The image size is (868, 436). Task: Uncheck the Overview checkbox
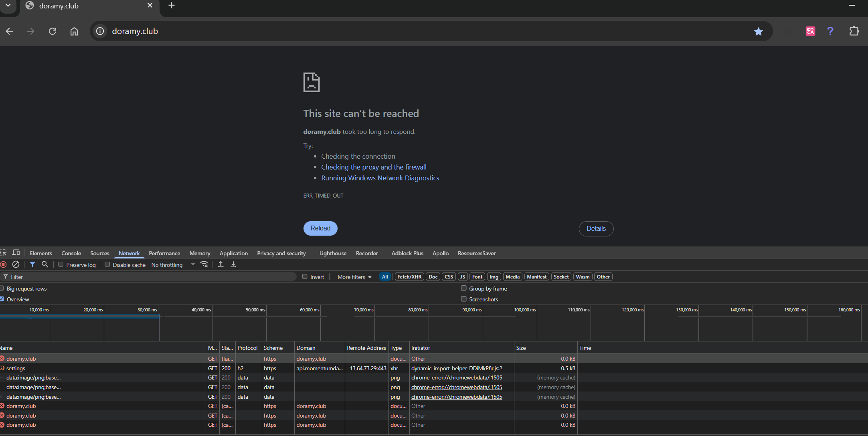(x=2, y=299)
